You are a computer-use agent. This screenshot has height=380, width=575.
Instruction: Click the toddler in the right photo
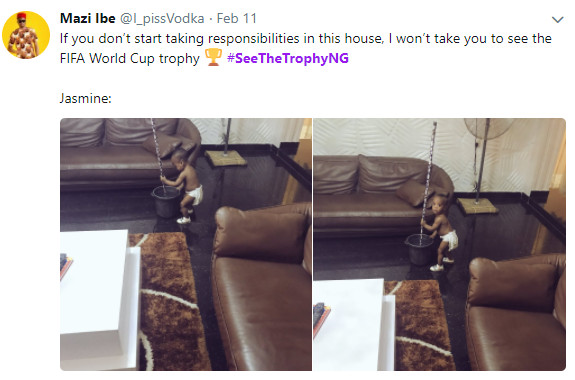(440, 233)
